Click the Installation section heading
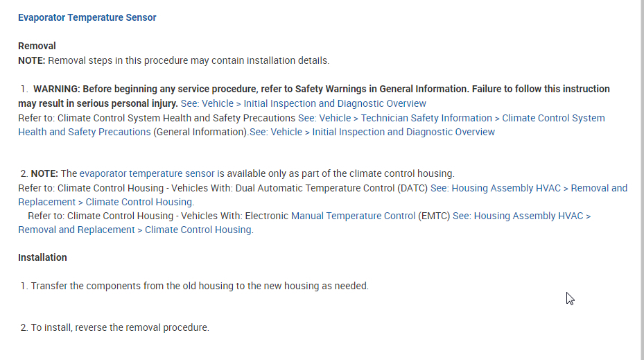Viewport: 644px width, 360px height. [42, 257]
